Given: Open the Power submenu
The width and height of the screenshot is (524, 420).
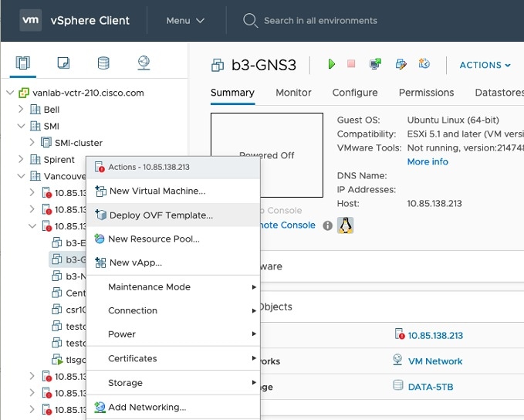Looking at the screenshot, I should point(173,334).
